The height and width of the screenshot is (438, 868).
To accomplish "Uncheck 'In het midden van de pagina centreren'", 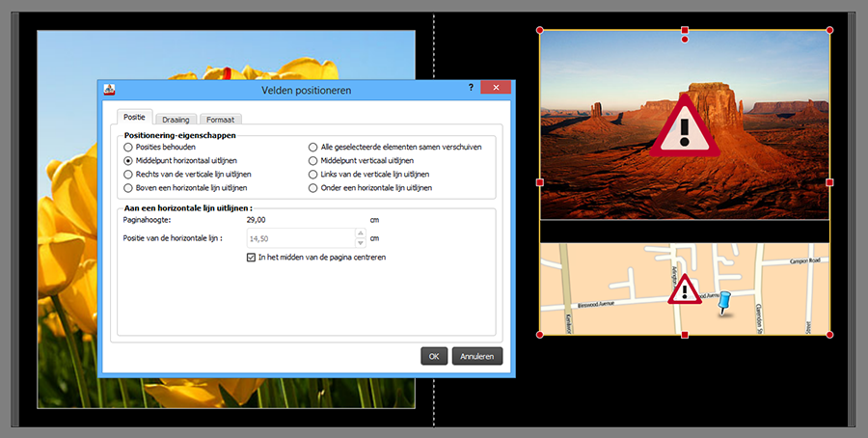I will pos(252,258).
